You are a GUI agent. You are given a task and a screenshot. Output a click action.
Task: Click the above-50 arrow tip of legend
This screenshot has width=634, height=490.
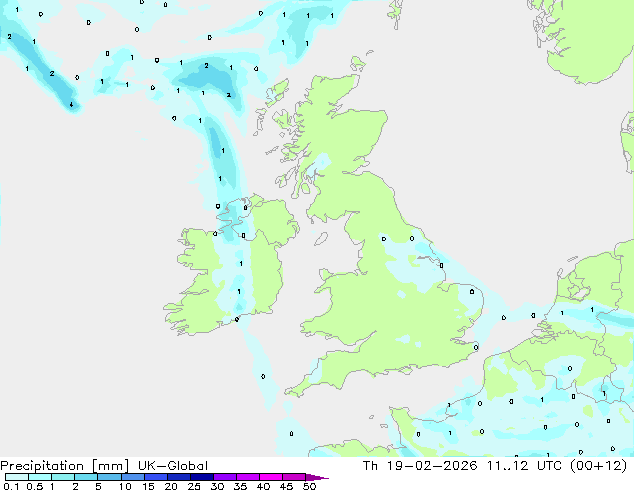point(317,477)
